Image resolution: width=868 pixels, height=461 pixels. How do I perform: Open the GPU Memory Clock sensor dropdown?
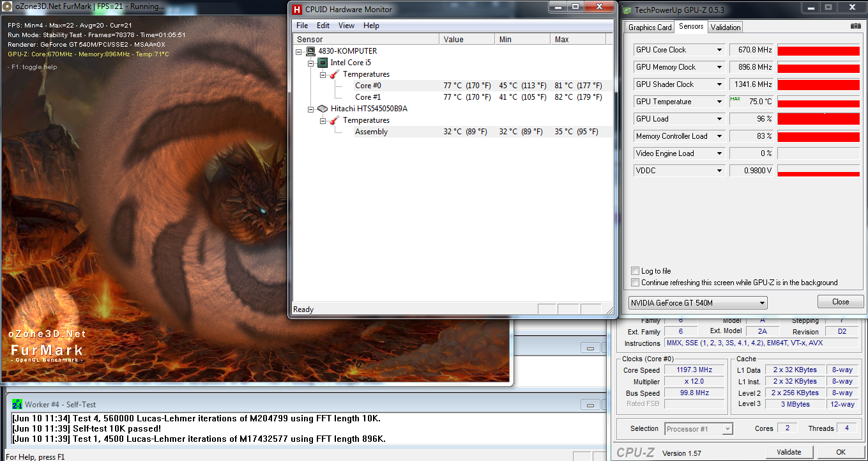point(719,67)
